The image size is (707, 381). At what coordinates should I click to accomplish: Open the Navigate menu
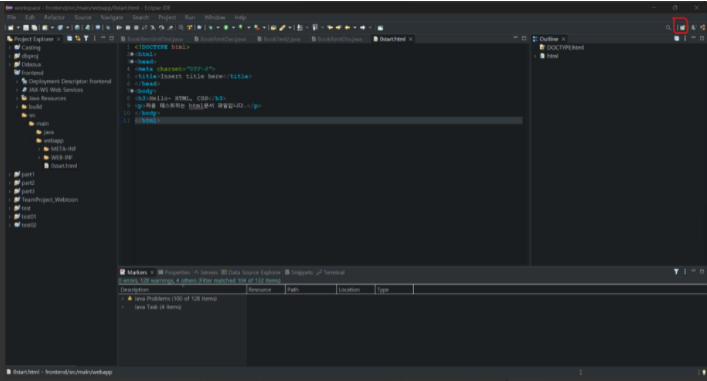tap(111, 17)
